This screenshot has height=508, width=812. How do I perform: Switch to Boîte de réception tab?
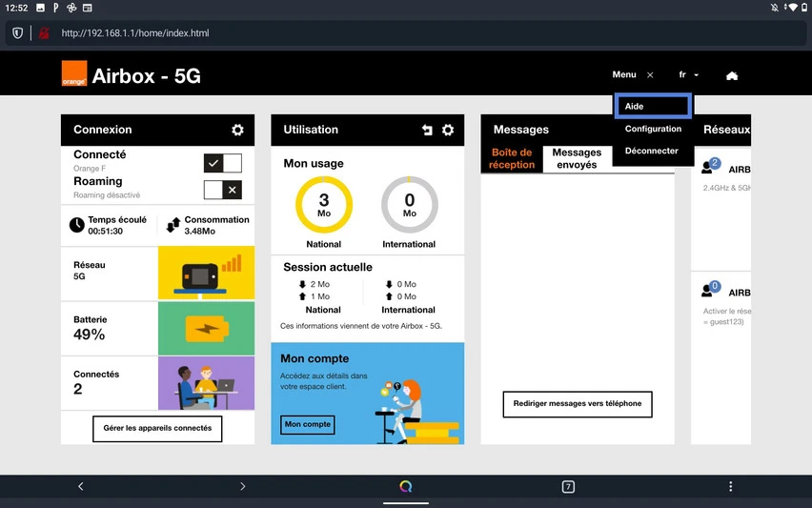(512, 158)
